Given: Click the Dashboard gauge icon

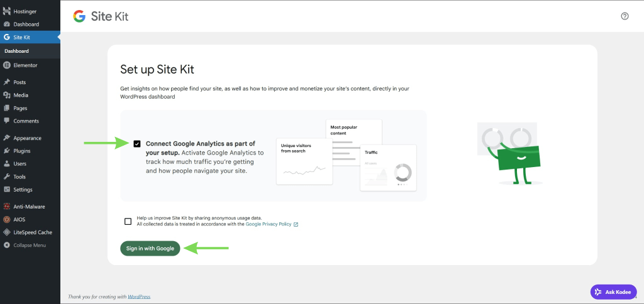Looking at the screenshot, I should (6, 24).
